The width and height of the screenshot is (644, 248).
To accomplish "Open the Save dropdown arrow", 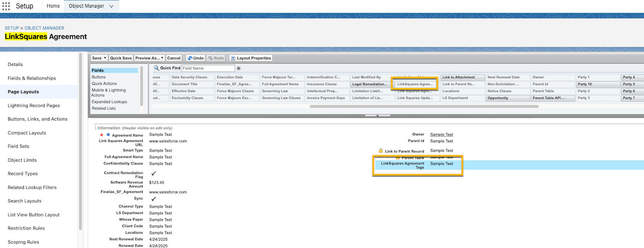I will pyautogui.click(x=105, y=58).
